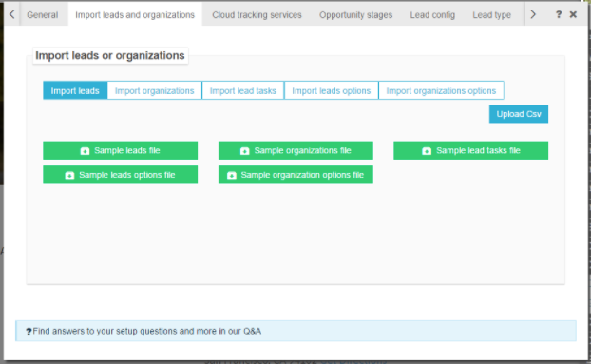Close the settings dialog with the X icon

(573, 14)
